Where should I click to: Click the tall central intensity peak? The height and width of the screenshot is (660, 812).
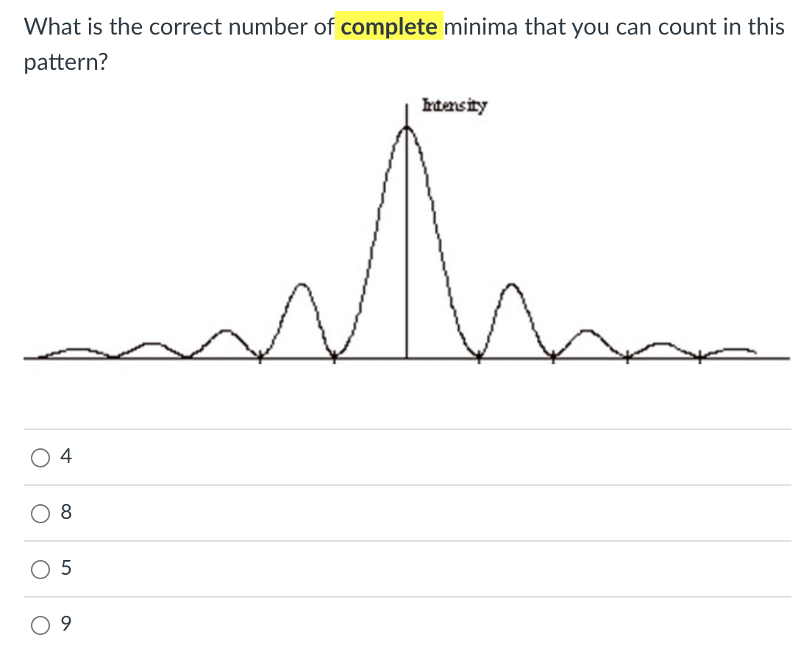(x=406, y=184)
